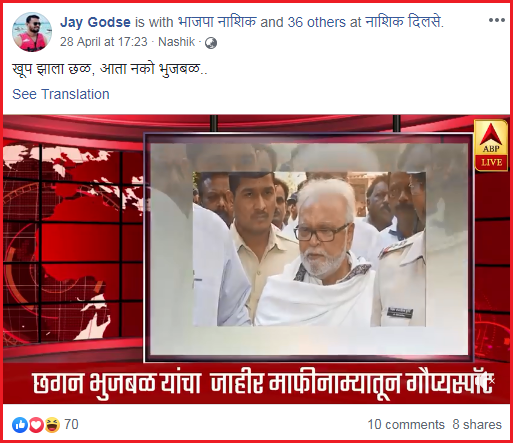The width and height of the screenshot is (513, 444).
Task: Open the नाशिक दिलसे location page
Action: 405,22
